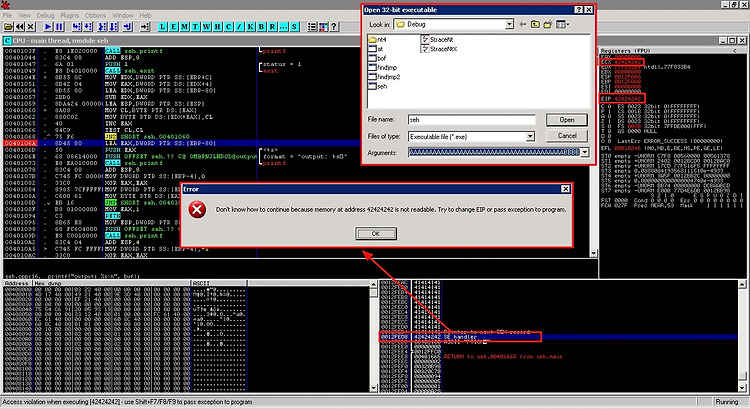Expand the Arguments history dropdown arrow
The height and width of the screenshot is (409, 750).
[585, 152]
